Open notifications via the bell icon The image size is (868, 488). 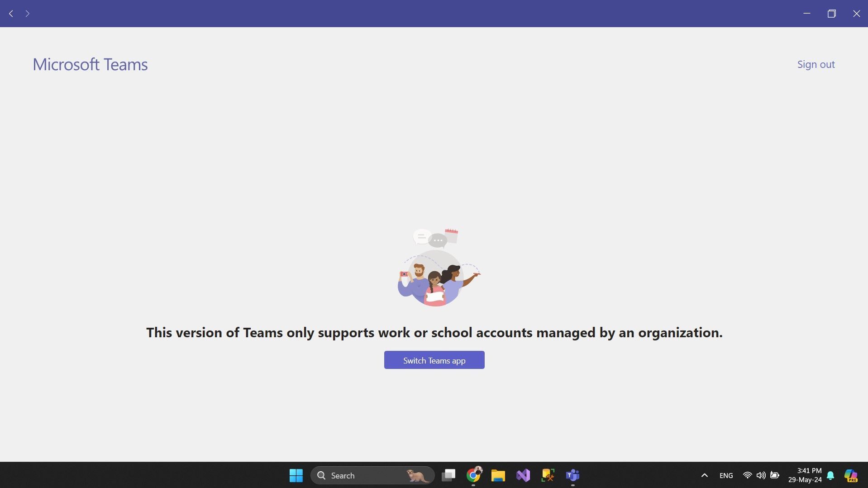830,475
